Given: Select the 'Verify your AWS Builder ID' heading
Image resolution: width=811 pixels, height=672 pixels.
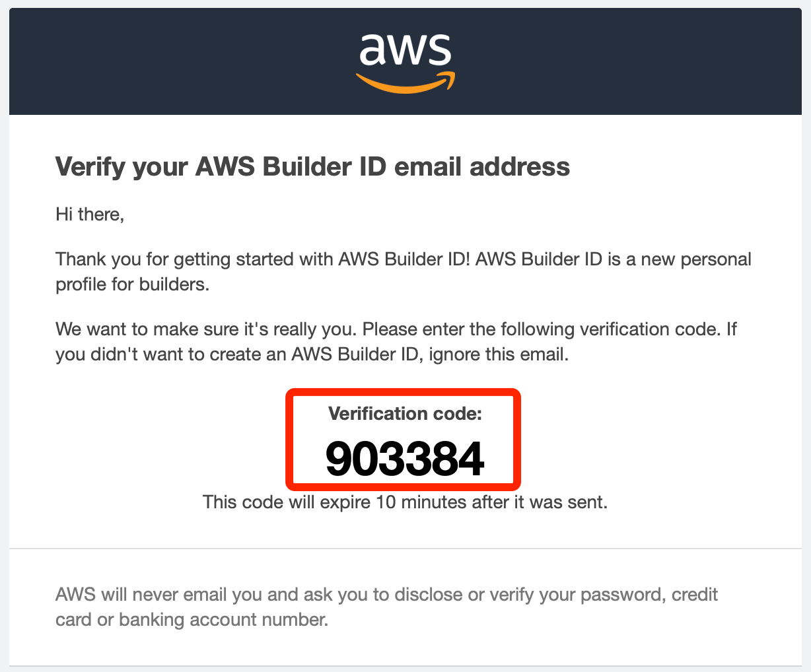Looking at the screenshot, I should point(312,166).
